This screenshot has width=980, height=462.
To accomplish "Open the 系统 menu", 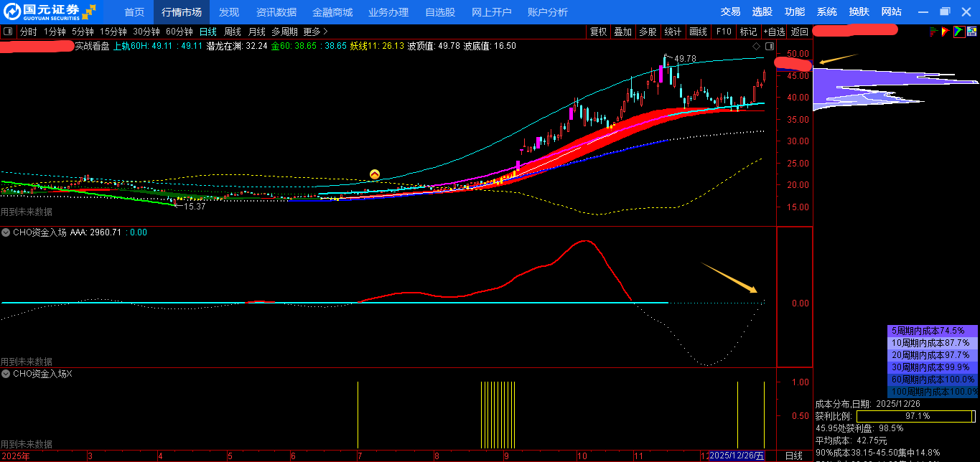I will tap(827, 11).
